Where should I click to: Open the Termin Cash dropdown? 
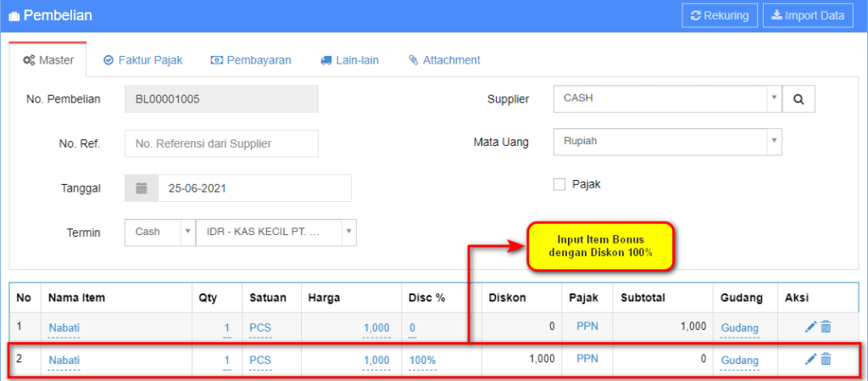point(159,232)
